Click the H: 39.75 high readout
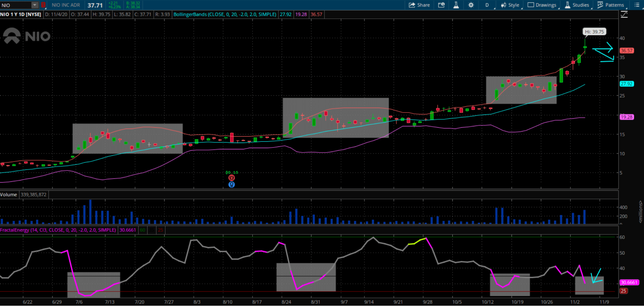Screen dimensions: 644x306 tap(101, 15)
